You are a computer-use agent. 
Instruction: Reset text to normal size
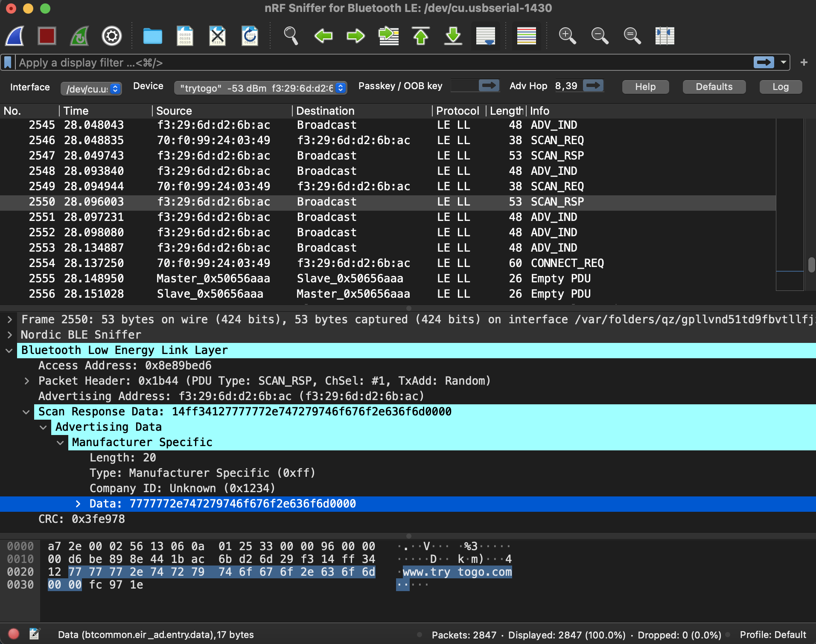632,36
